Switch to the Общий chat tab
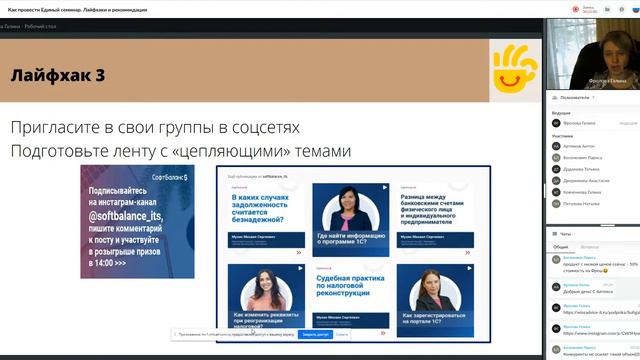The height and width of the screenshot is (360, 640). coord(560,247)
